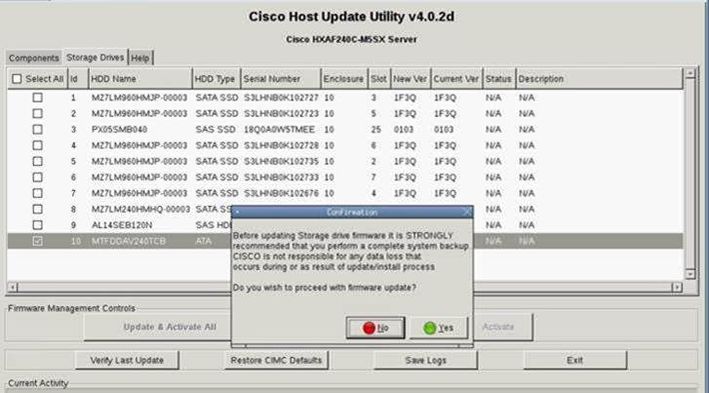
Task: Click the HDD Name column header
Action: pos(140,79)
